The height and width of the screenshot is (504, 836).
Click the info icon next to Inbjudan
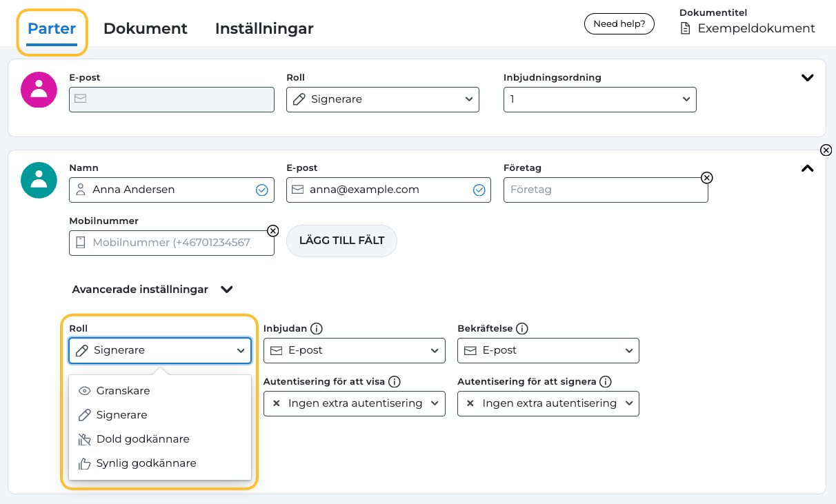tap(317, 328)
